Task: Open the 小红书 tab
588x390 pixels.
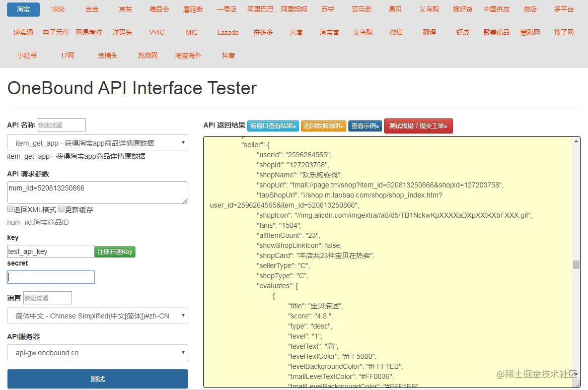Action: [27, 55]
